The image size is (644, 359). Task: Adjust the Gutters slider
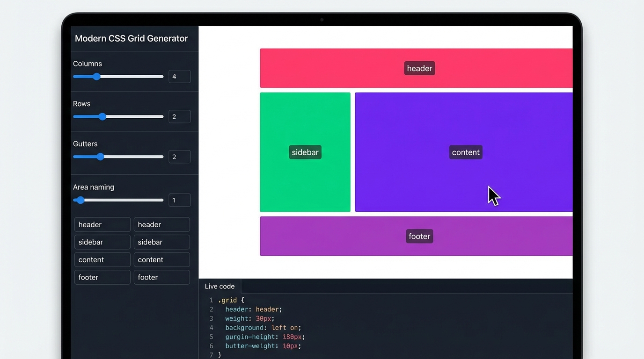pyautogui.click(x=101, y=157)
